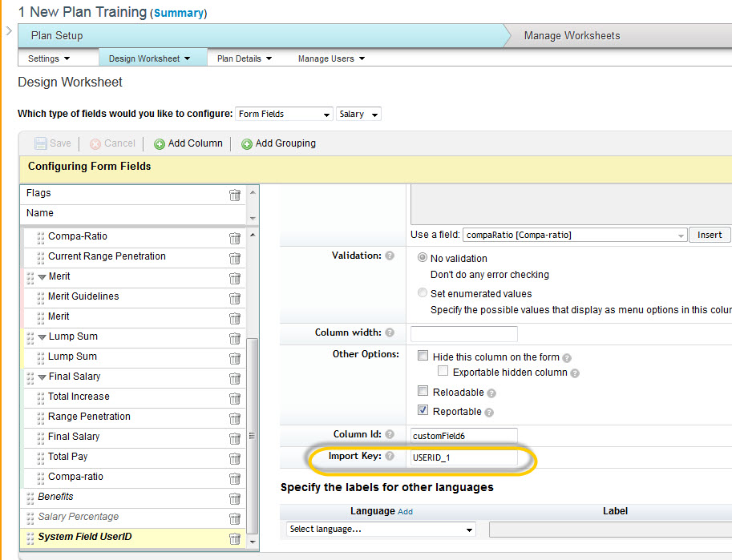732x560 pixels.
Task: Trash the Lump Sum group row
Action: coord(235,339)
